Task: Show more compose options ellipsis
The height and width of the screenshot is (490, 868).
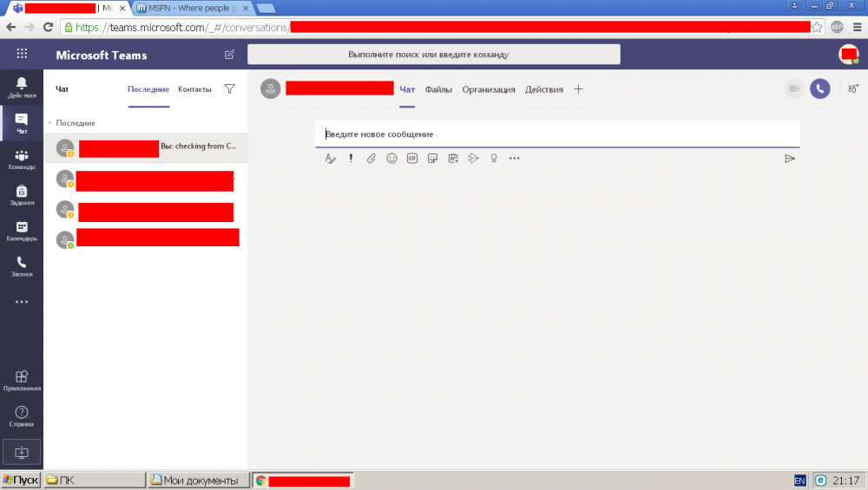Action: [x=514, y=158]
